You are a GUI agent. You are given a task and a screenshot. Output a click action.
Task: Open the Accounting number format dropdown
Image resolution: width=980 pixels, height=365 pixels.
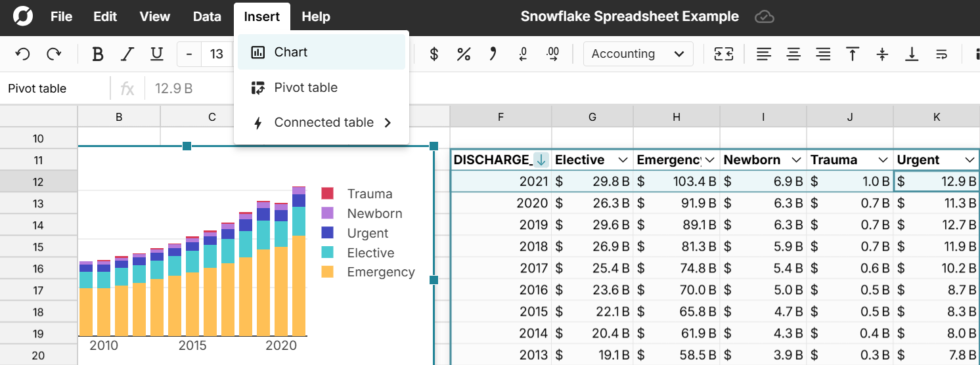tap(638, 54)
